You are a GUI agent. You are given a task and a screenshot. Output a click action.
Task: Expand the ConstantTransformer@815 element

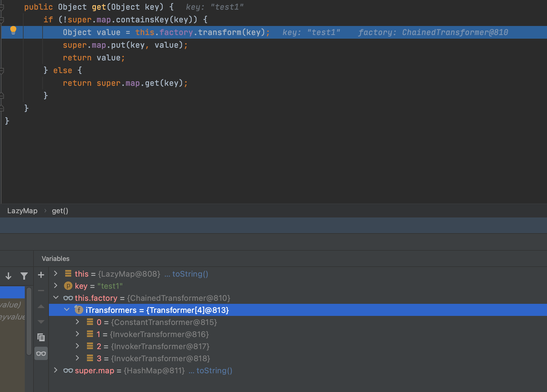click(x=77, y=322)
